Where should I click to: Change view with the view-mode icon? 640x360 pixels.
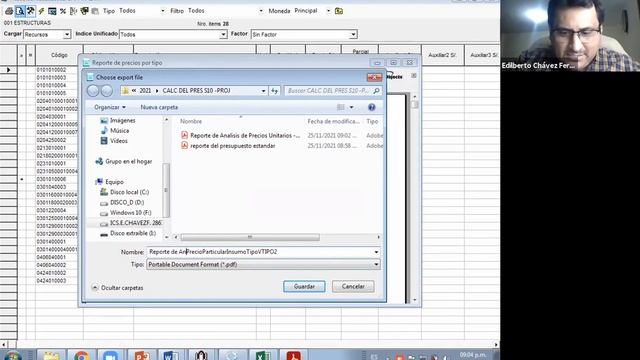point(340,107)
